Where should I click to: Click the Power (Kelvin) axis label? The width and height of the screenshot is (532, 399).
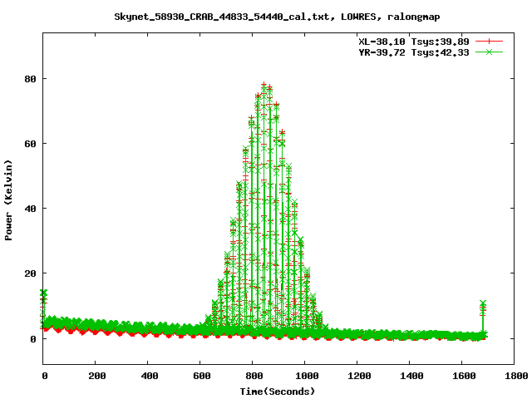pos(8,200)
